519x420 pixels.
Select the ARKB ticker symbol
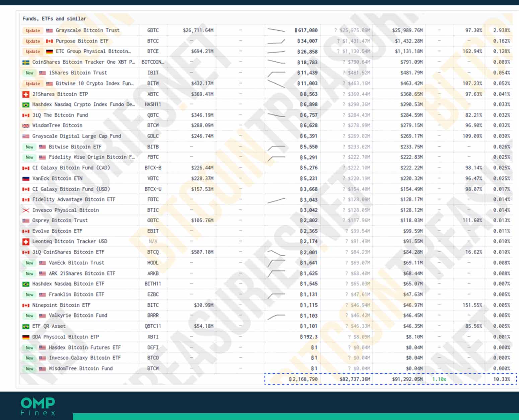tap(153, 274)
